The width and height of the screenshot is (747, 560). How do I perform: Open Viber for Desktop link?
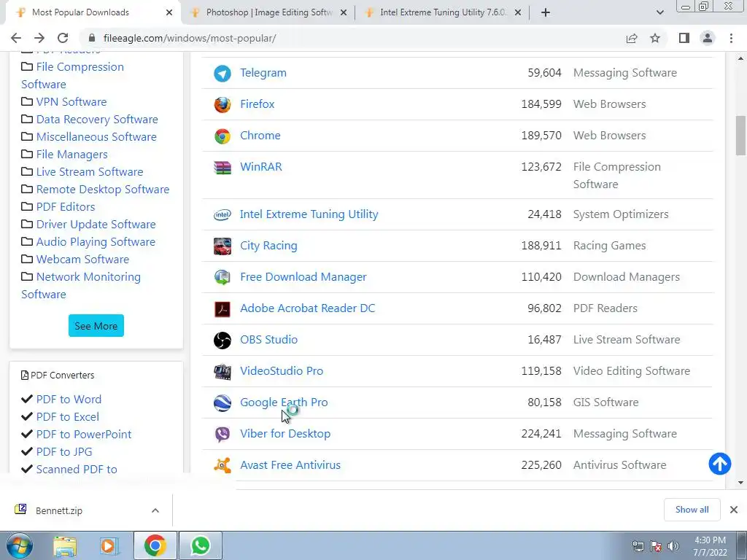tap(285, 434)
